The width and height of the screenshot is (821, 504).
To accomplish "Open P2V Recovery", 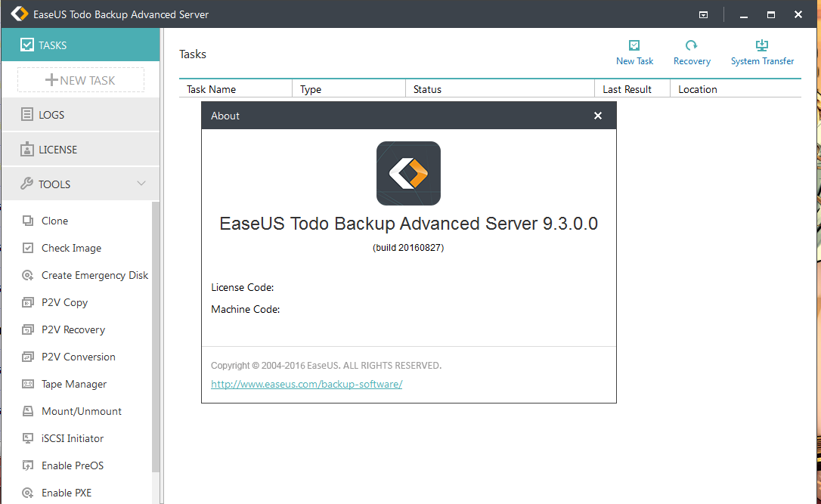I will pyautogui.click(x=73, y=329).
